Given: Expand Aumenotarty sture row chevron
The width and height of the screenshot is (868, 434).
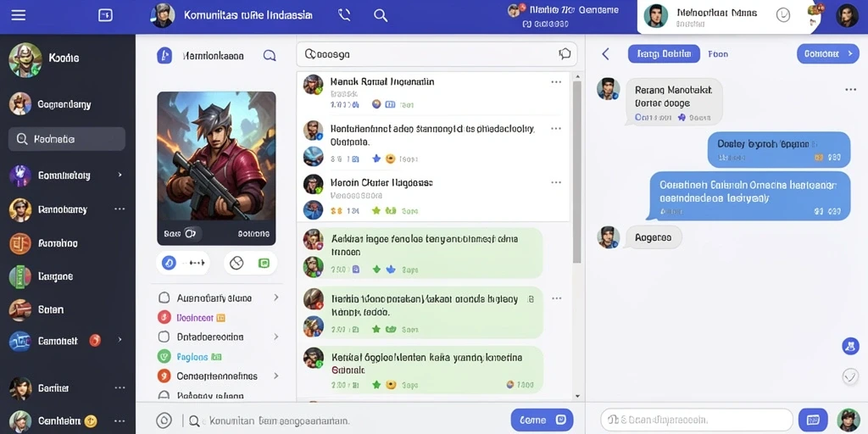Looking at the screenshot, I should click(x=275, y=298).
